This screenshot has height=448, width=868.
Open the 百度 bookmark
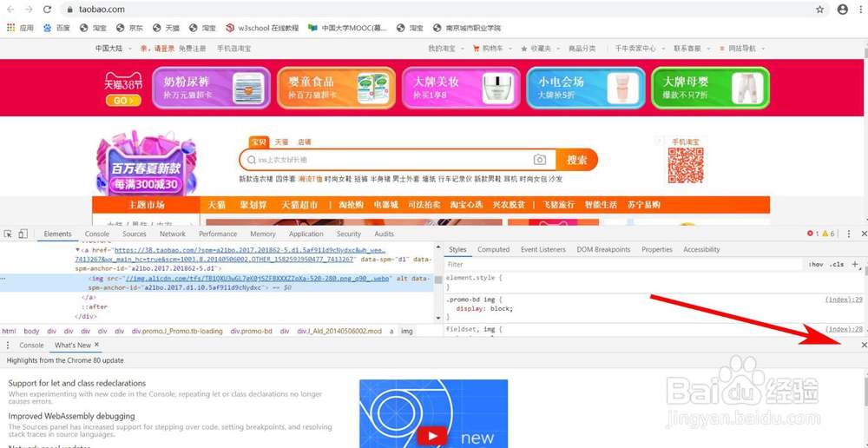[57, 28]
